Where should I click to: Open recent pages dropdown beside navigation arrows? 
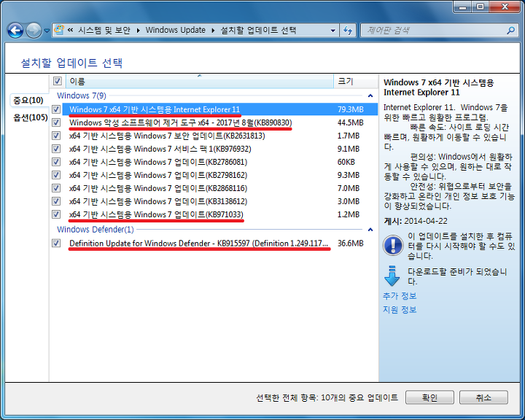[47, 31]
